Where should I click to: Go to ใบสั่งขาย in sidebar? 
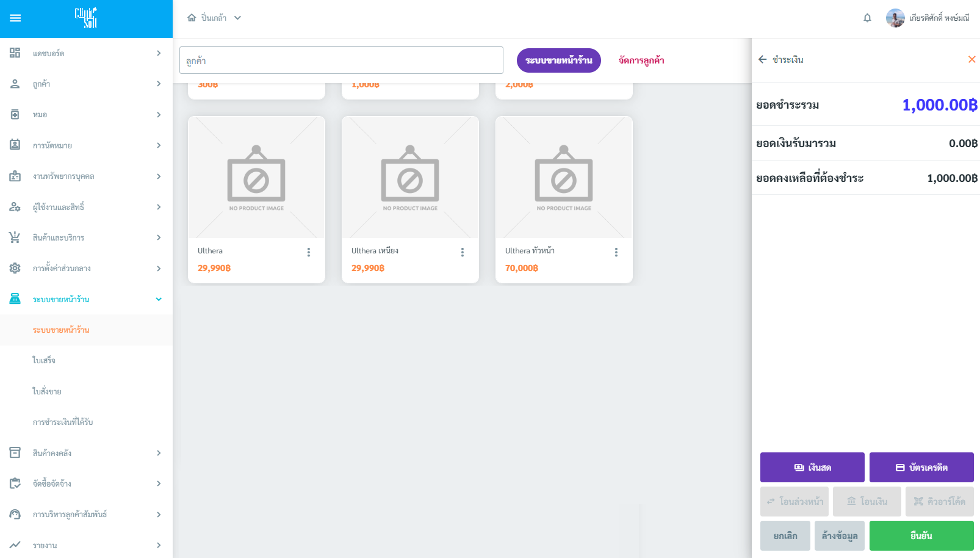point(47,391)
